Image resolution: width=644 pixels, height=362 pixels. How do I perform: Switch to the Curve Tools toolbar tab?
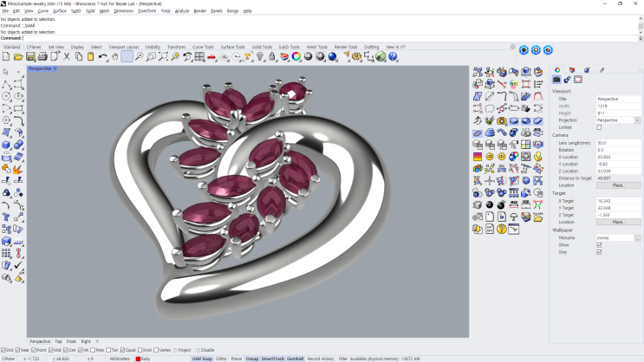click(203, 47)
